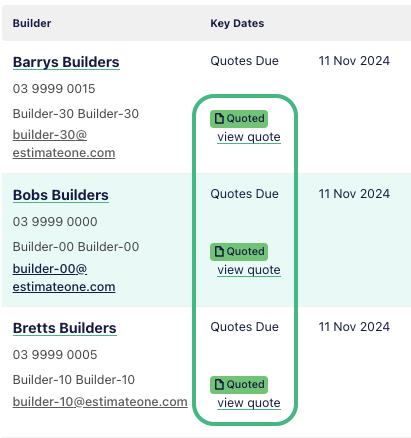Click document icon in Bobs Builders Quoted badge
Viewport: 411px width, 438px height.
point(219,252)
